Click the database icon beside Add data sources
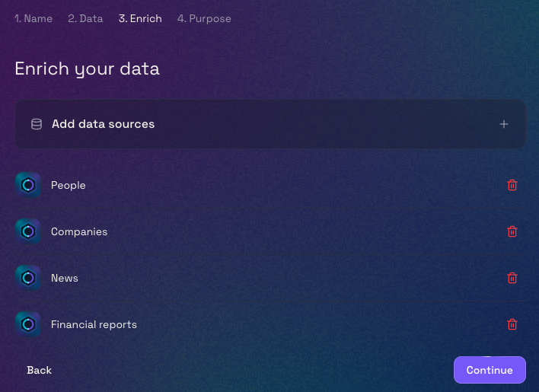 [37, 124]
